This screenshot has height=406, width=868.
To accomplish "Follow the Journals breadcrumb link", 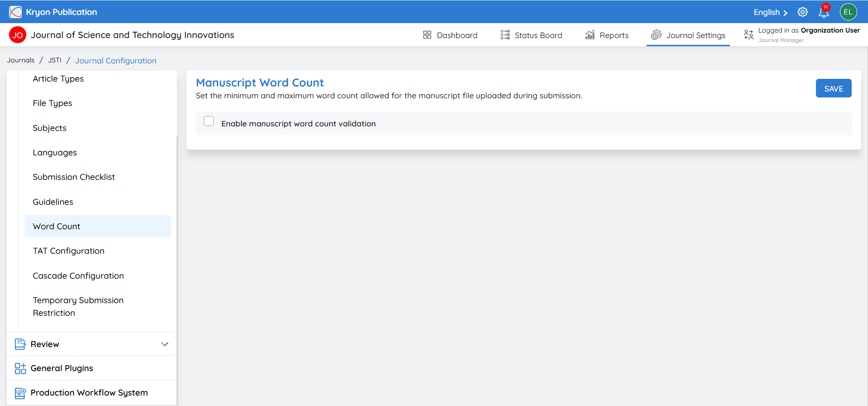I will point(21,60).
